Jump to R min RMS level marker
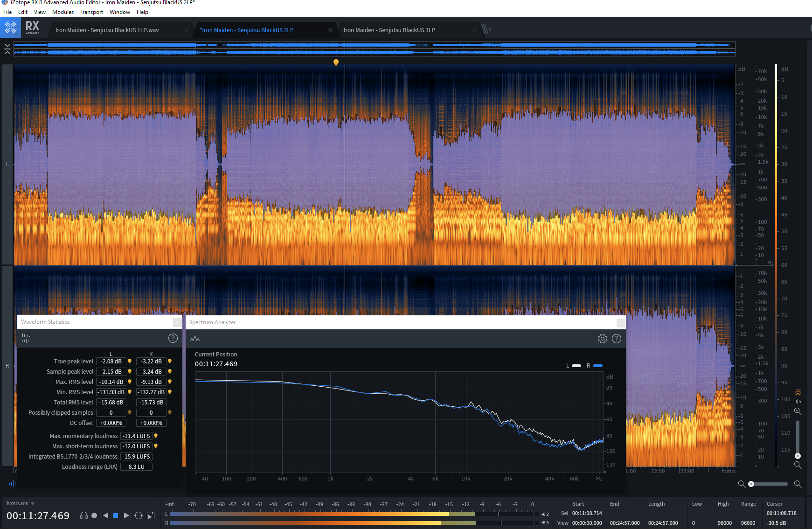Screen dimensions: 812x529 (x=170, y=392)
